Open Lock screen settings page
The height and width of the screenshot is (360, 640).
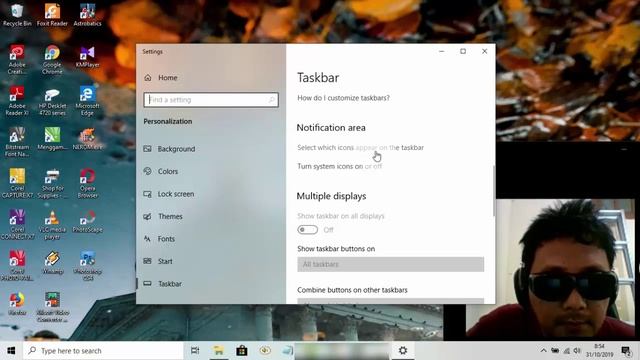(x=176, y=194)
